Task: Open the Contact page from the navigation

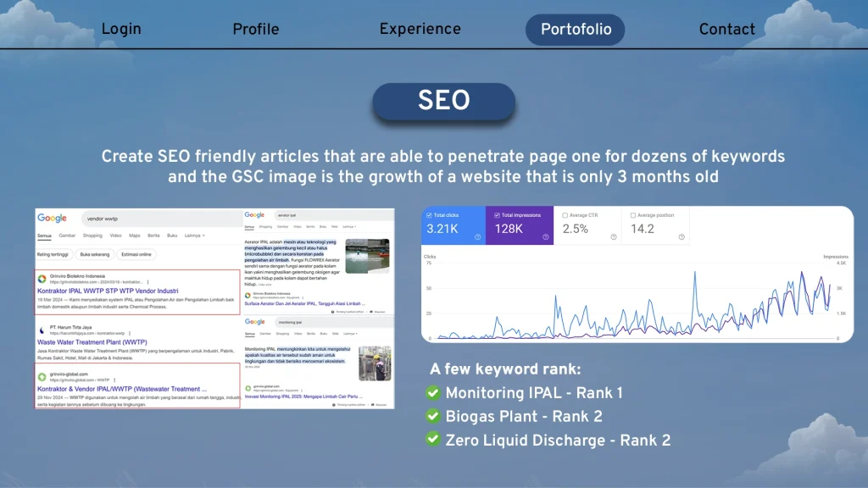Action: click(x=726, y=30)
